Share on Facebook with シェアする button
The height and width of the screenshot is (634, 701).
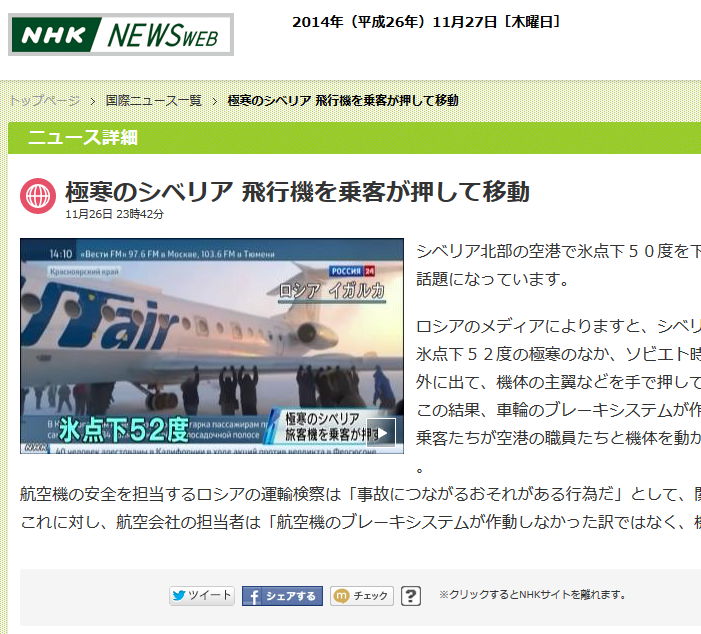(282, 596)
